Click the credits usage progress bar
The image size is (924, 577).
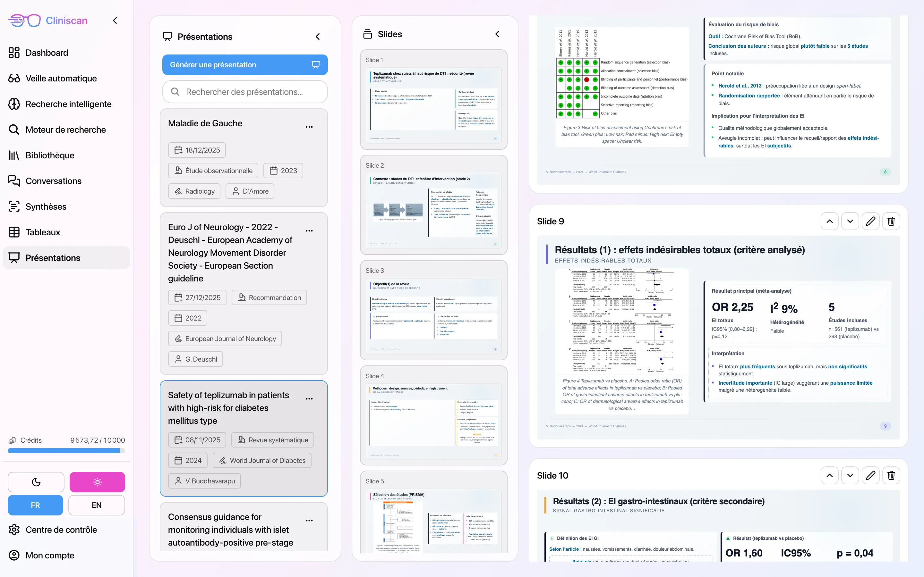[66, 451]
